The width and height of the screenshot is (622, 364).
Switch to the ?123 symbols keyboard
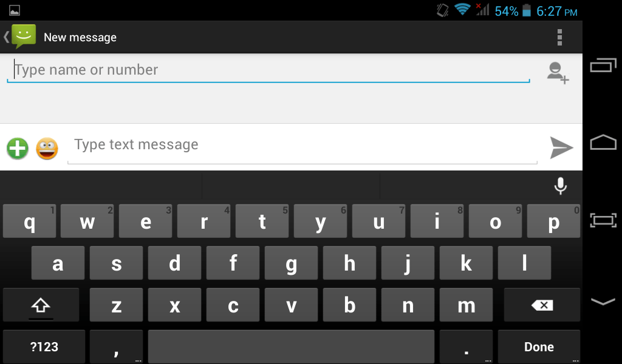point(44,346)
